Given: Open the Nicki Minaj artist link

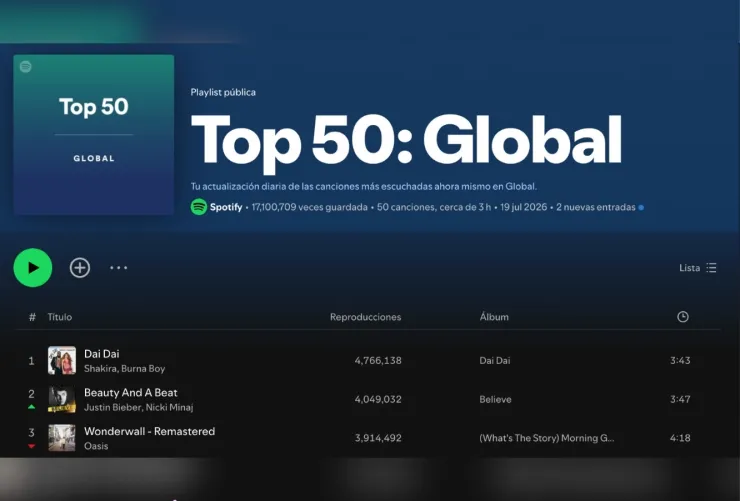Looking at the screenshot, I should coord(169,407).
